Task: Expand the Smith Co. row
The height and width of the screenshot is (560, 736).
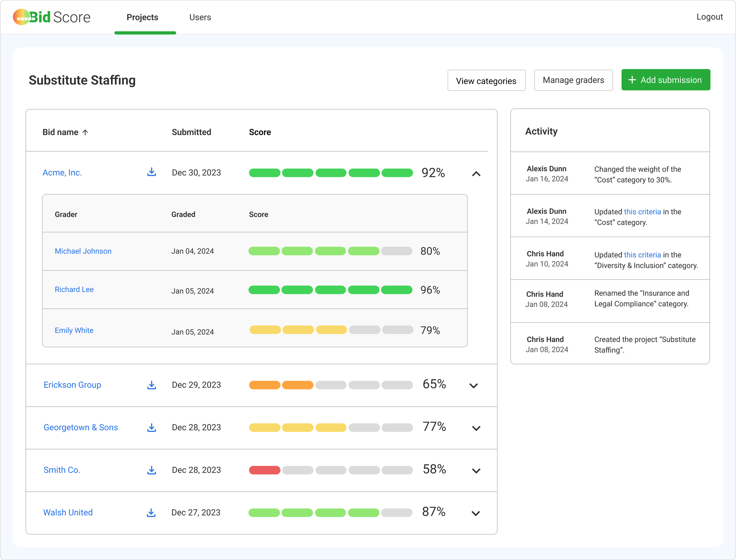Action: [476, 471]
